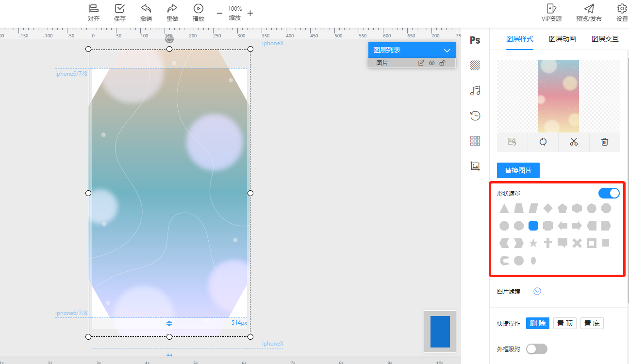
Task: Click the 删除 quick action button
Action: point(538,323)
